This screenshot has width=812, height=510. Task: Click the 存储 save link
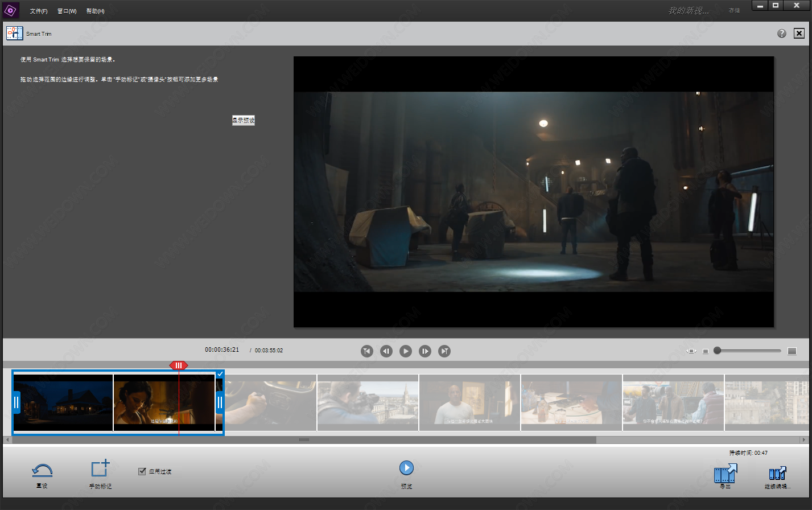735,11
